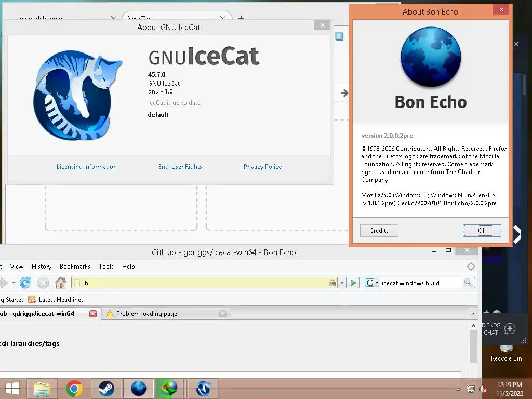Open the green globe app on the taskbar
Screen dimensions: 532x399
170,389
